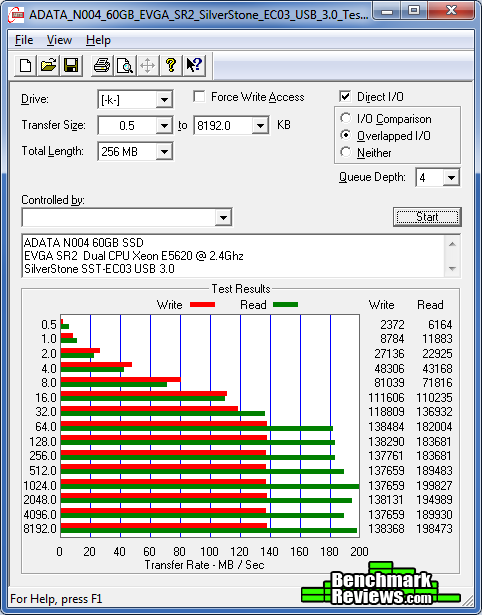The width and height of the screenshot is (482, 615).
Task: Select the I/O Comparison radio button
Action: [x=346, y=118]
